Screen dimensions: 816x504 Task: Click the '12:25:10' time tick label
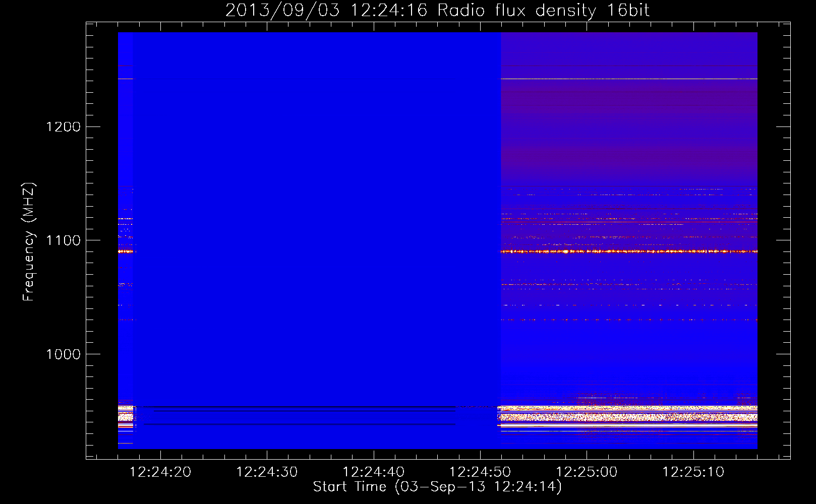click(x=693, y=472)
